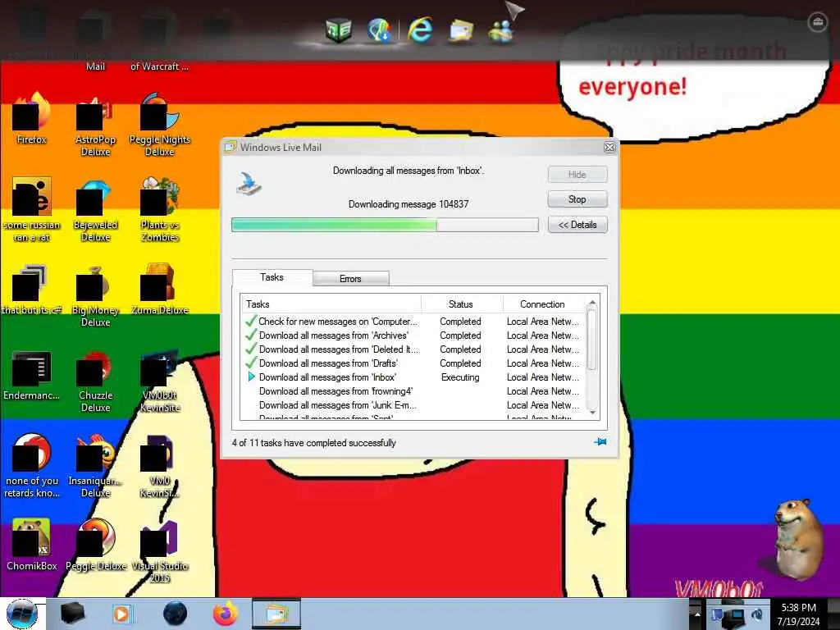Click the pin icon in Windows Live Mail dialog
840x630 pixels.
coord(600,442)
